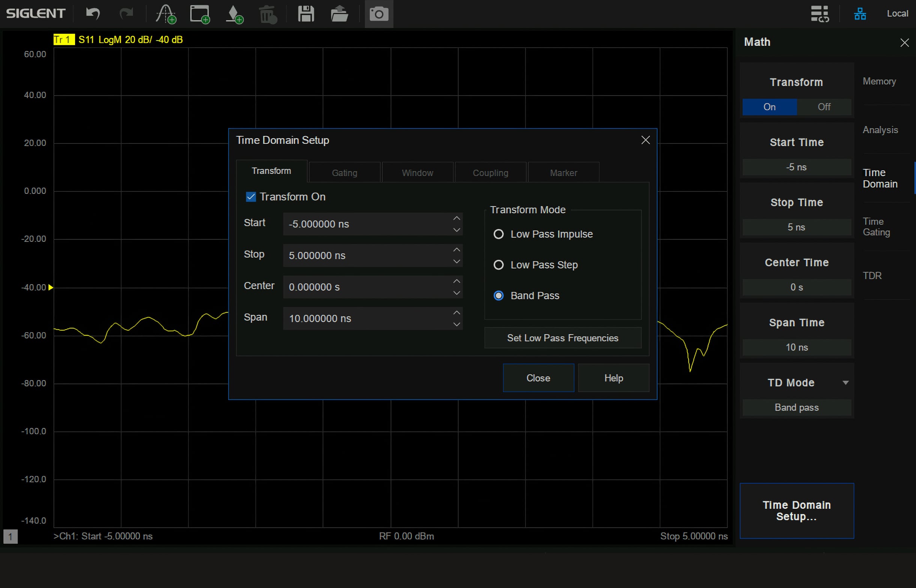Switch to the Window tab
The height and width of the screenshot is (588, 916).
pos(417,173)
